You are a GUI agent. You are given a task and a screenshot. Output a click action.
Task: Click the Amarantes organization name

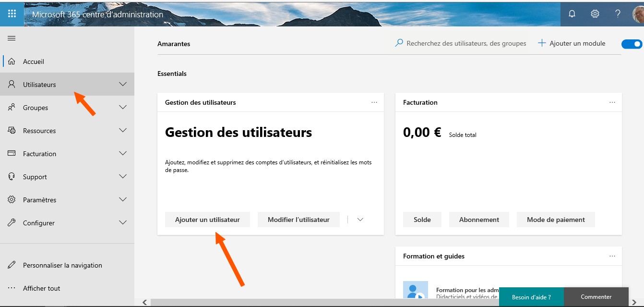coord(174,44)
